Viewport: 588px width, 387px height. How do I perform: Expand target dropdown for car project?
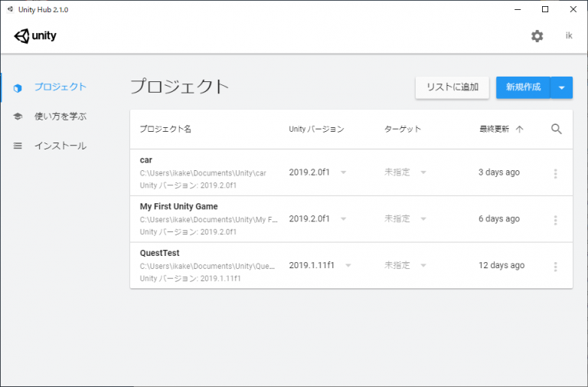coord(423,172)
